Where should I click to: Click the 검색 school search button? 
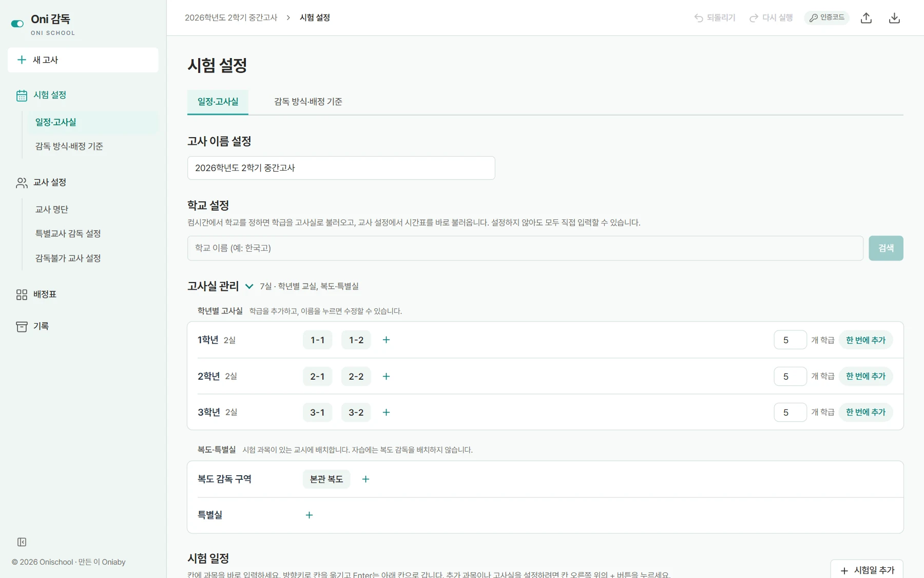(x=885, y=248)
